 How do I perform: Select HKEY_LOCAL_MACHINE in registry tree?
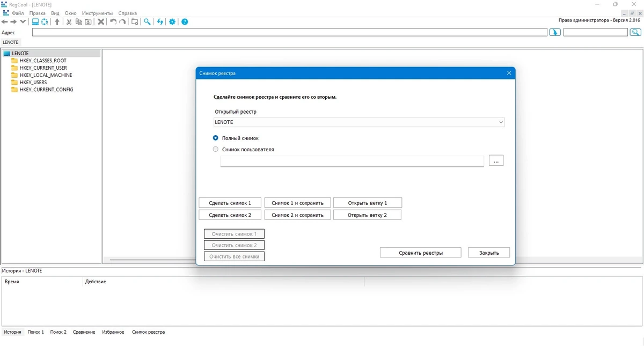[x=46, y=75]
